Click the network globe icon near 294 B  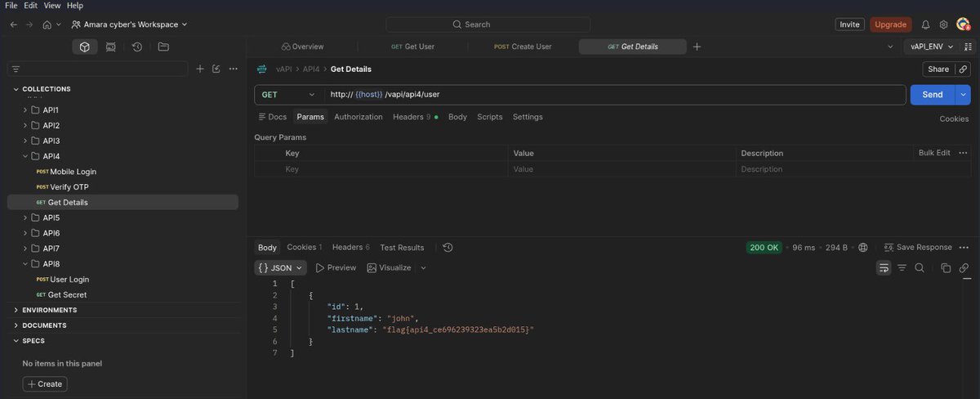pos(863,247)
